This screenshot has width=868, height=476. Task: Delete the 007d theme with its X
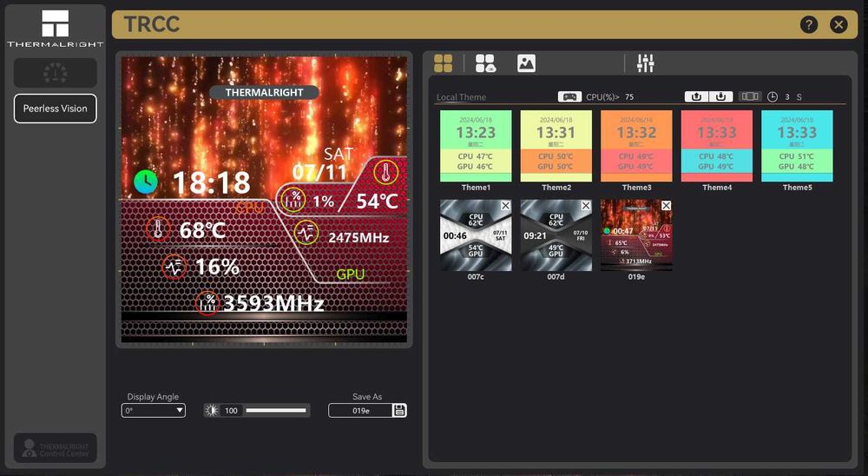586,206
